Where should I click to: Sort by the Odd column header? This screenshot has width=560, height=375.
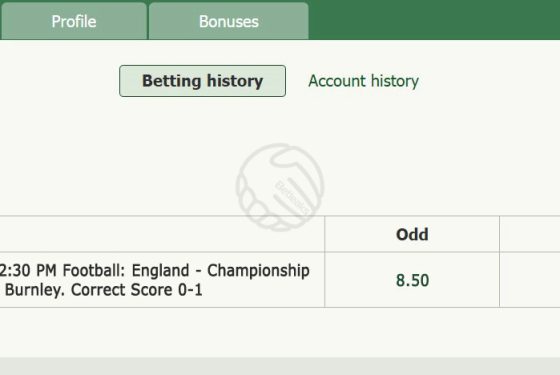(412, 234)
